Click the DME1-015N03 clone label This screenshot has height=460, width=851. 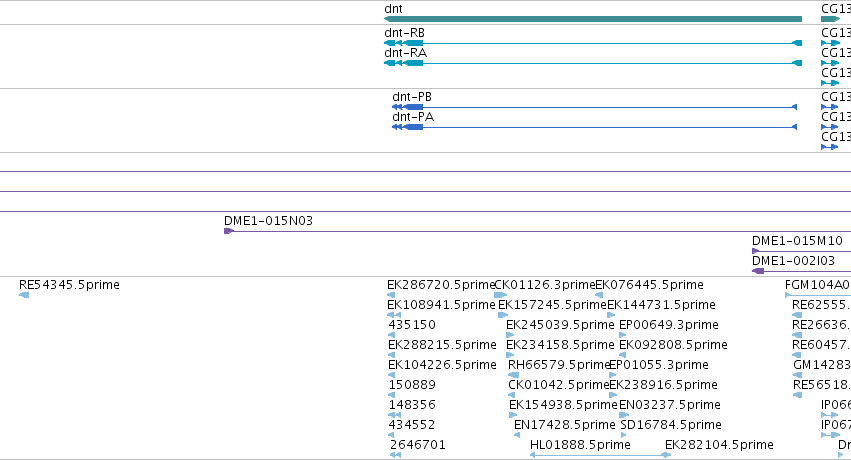coord(268,221)
